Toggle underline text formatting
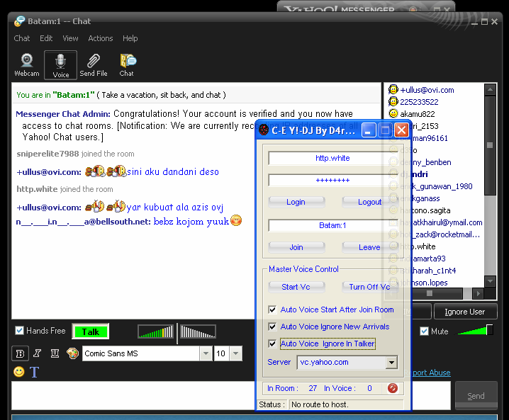 point(55,353)
